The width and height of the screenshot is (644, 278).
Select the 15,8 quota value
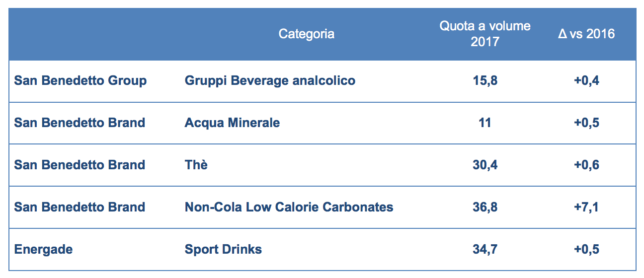484,80
